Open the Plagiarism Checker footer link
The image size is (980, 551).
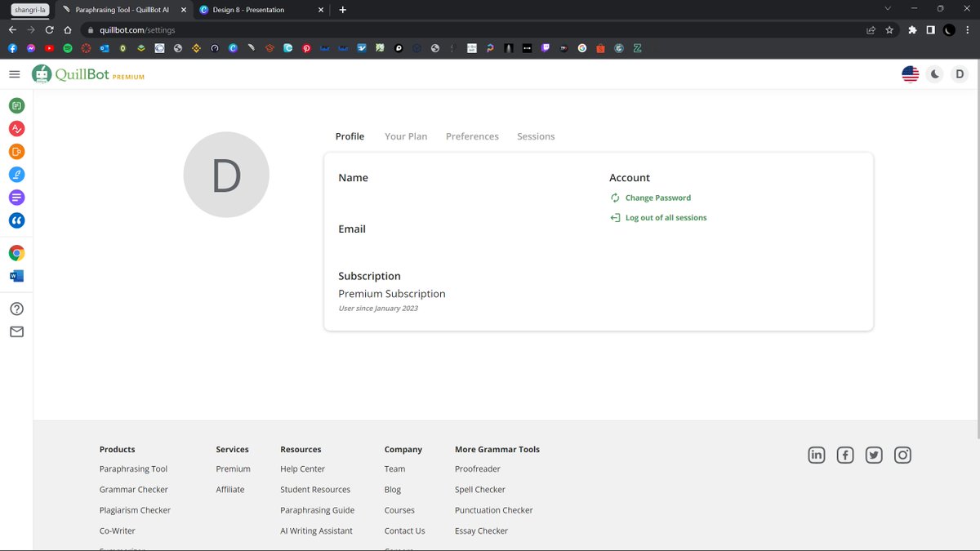pyautogui.click(x=135, y=510)
